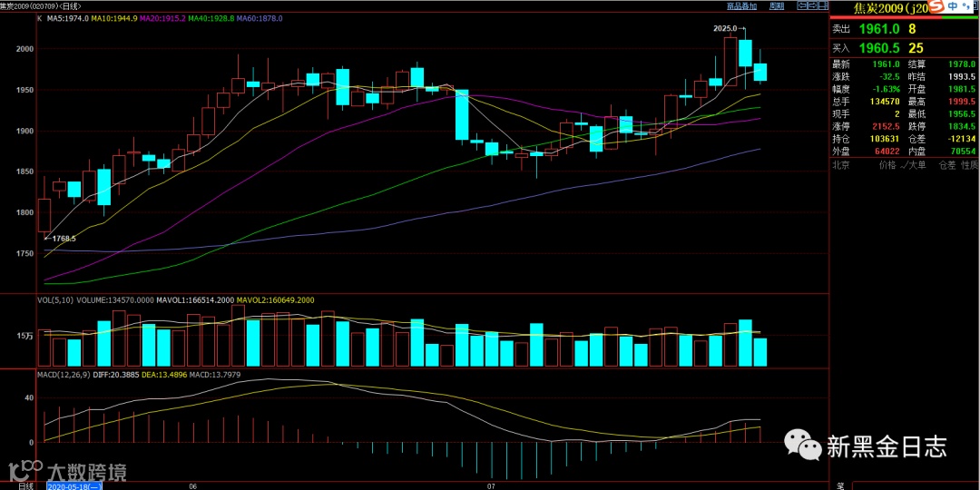Screen dimensions: 980x490
Task: Click the 最低 value 1956.5
Action: point(963,113)
